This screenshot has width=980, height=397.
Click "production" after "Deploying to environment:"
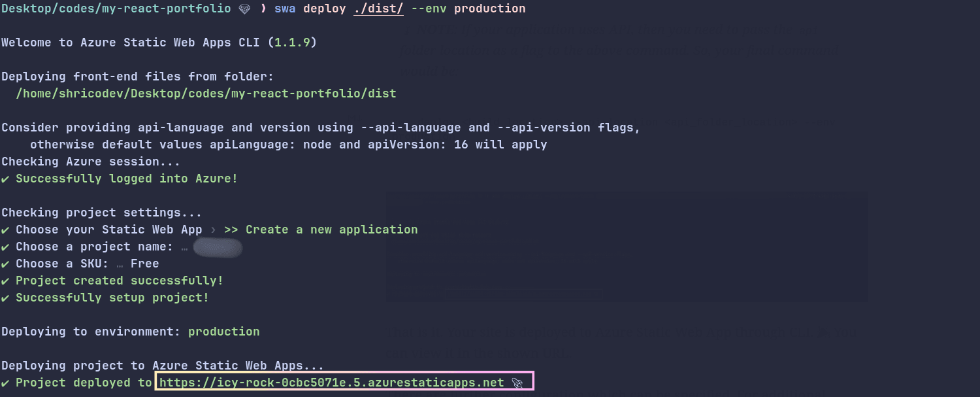224,332
